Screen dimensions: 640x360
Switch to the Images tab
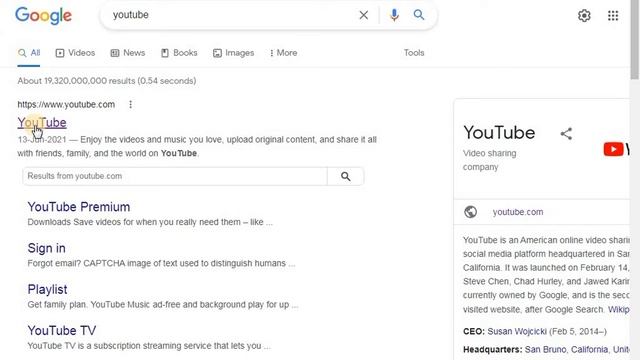click(x=233, y=53)
